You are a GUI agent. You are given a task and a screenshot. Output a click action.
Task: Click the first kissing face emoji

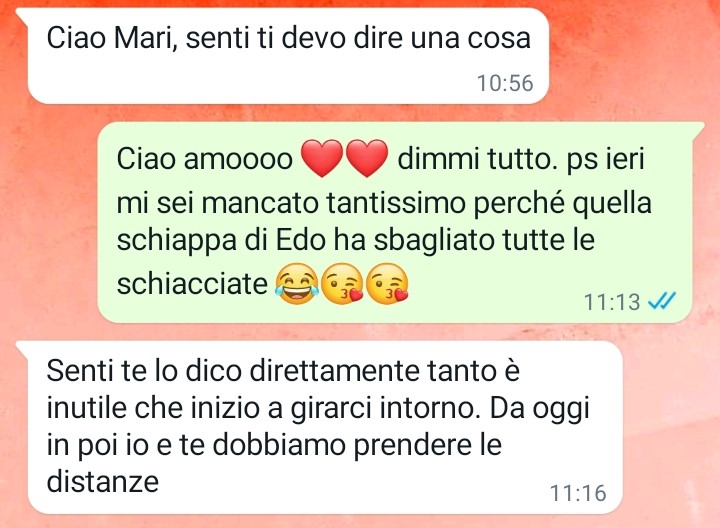342,284
